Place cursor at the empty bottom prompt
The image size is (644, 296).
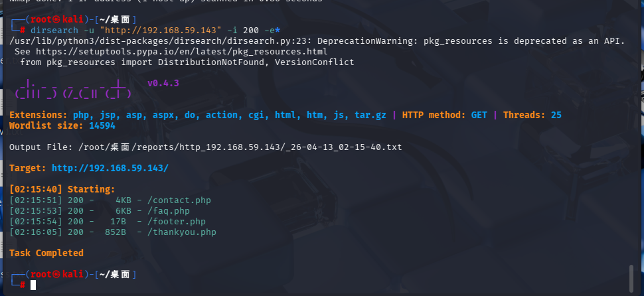click(33, 285)
